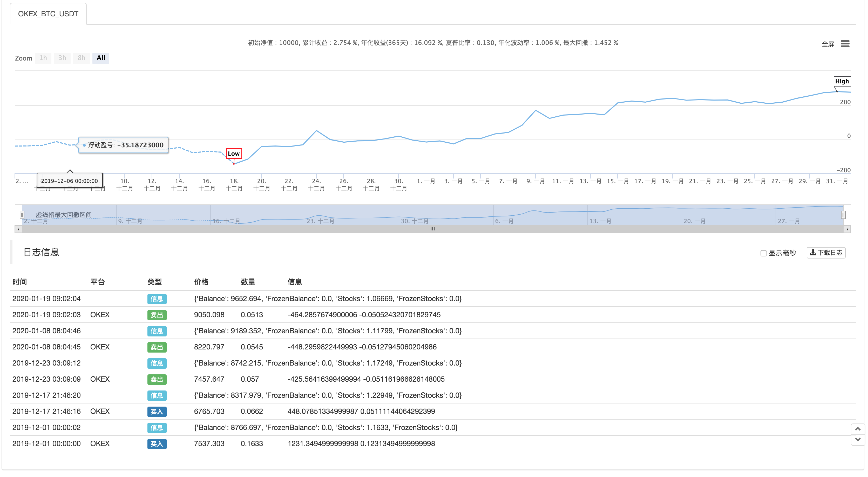Screen dimensions: 868x477
Task: Click the 数量 column header
Action: coord(248,282)
